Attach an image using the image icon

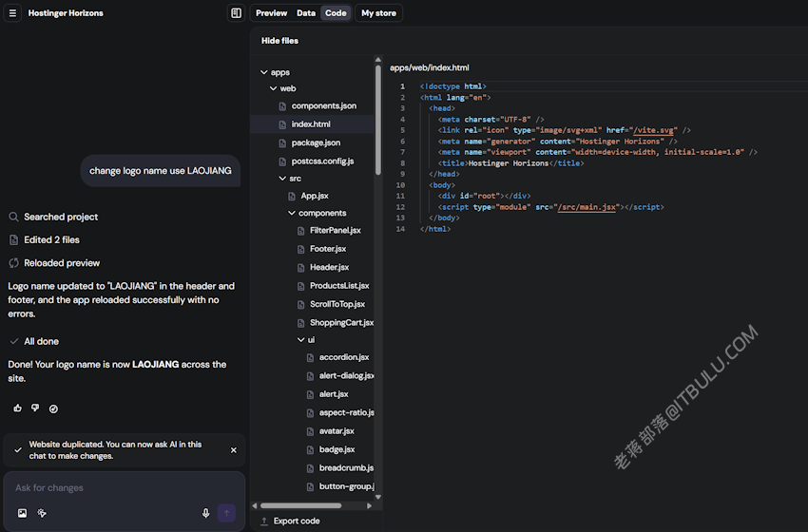click(22, 513)
